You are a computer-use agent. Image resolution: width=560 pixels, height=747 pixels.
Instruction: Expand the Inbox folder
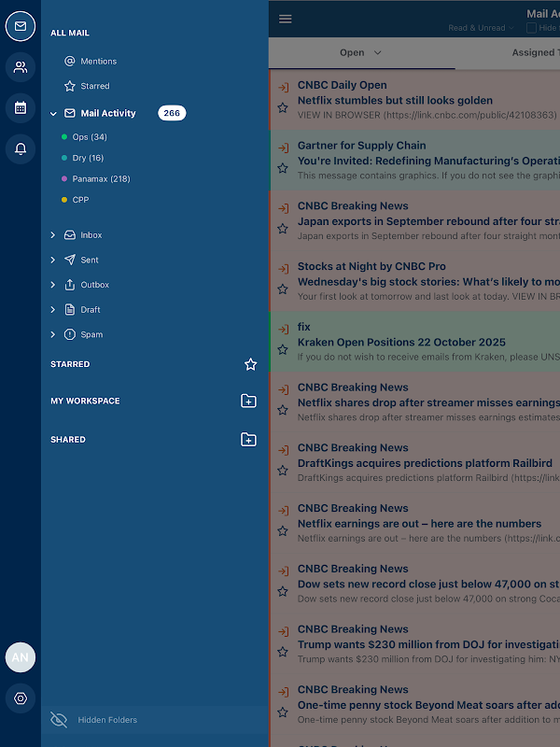pos(53,235)
